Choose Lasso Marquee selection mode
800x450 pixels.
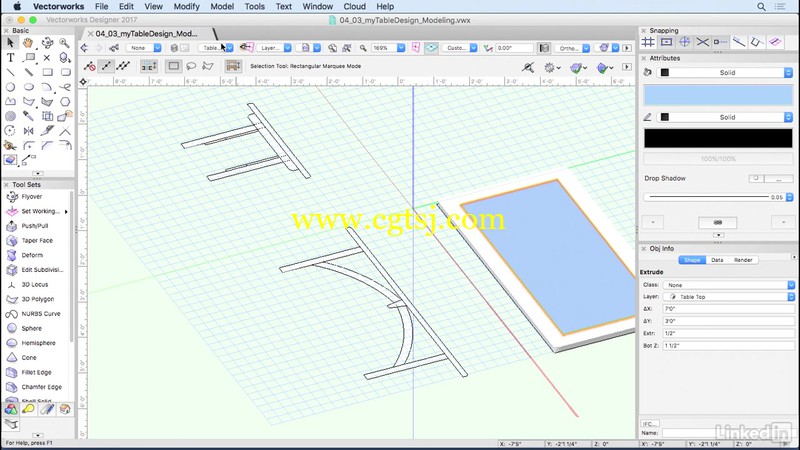click(x=191, y=66)
